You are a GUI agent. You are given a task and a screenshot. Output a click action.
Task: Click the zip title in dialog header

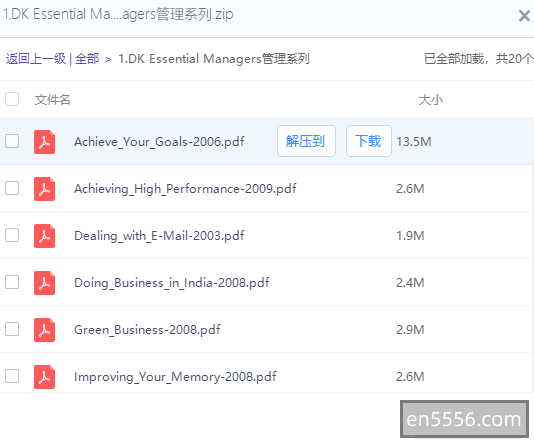click(118, 14)
